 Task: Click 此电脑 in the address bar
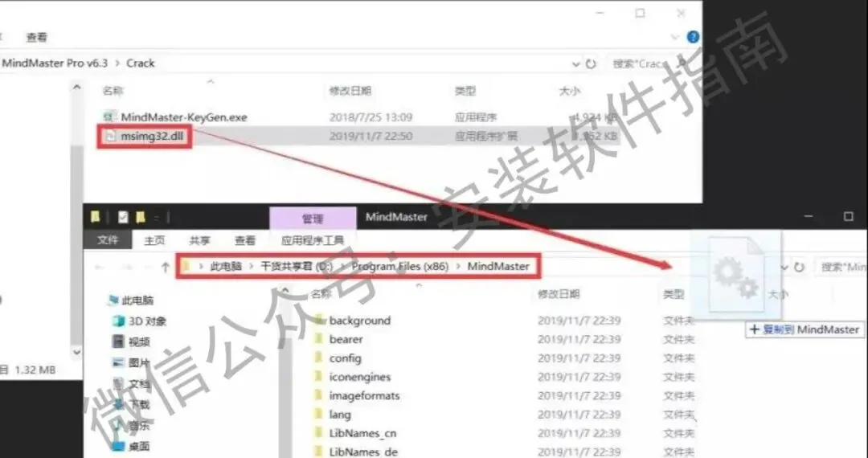coord(226,267)
